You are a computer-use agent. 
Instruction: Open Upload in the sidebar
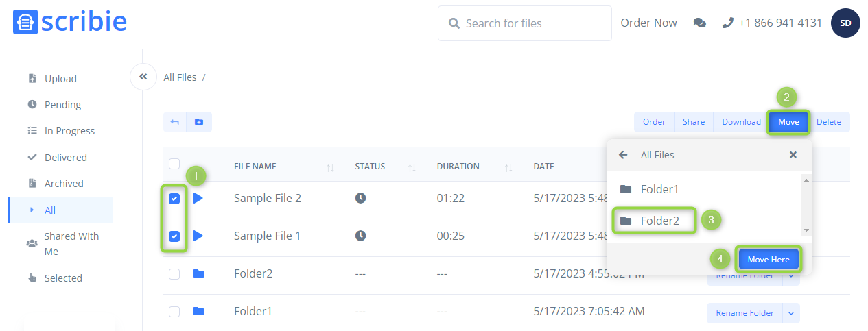(60, 79)
